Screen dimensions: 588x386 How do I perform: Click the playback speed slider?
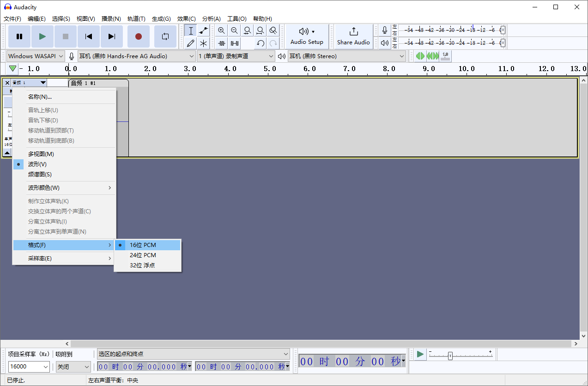pyautogui.click(x=461, y=355)
